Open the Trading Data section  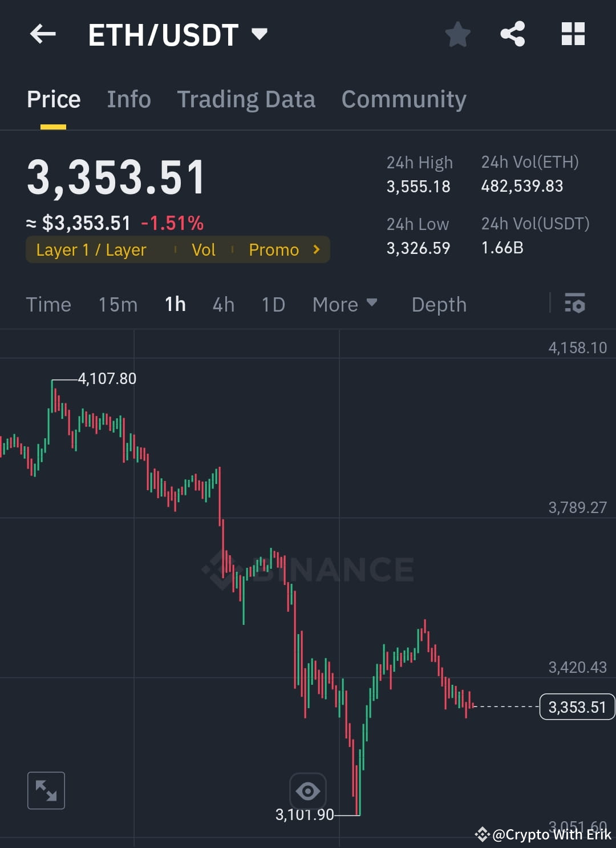246,99
